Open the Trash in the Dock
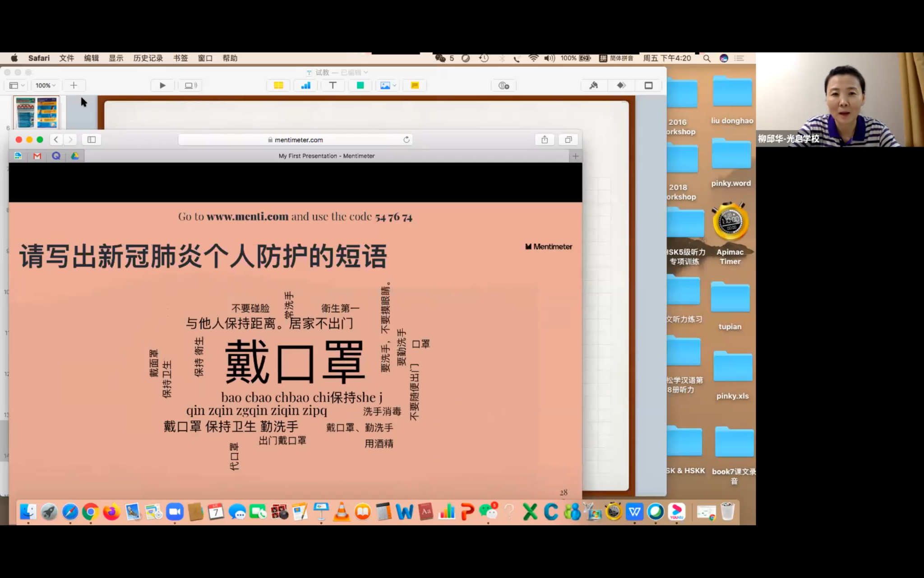This screenshot has width=924, height=578. 727,512
